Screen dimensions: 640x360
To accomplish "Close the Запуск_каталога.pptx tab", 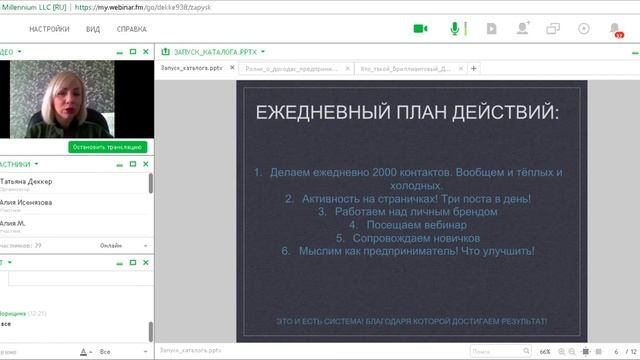I will [x=232, y=68].
